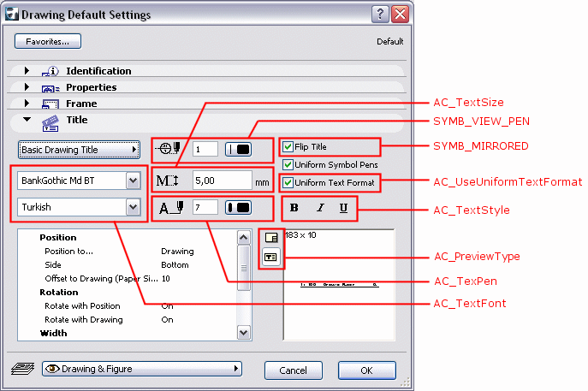Viewport: 588px width, 391px height.
Task: Open the Drawing & Figure layer popup
Action: tap(142, 369)
